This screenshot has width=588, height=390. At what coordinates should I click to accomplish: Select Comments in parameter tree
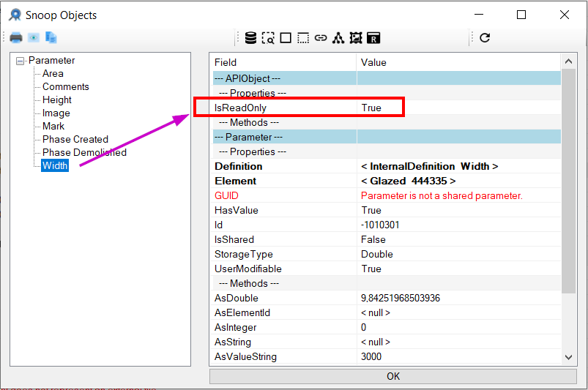coord(66,86)
